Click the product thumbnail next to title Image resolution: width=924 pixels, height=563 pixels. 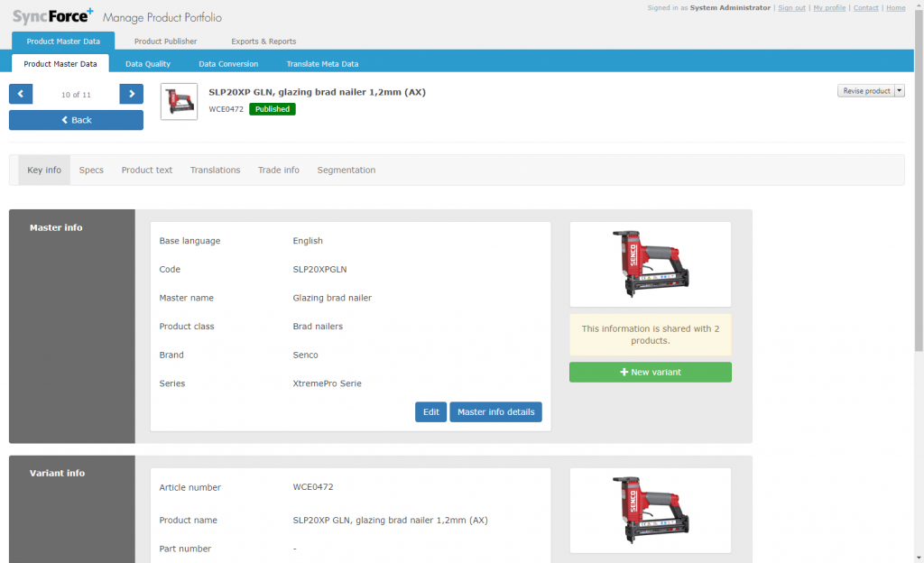(x=179, y=101)
